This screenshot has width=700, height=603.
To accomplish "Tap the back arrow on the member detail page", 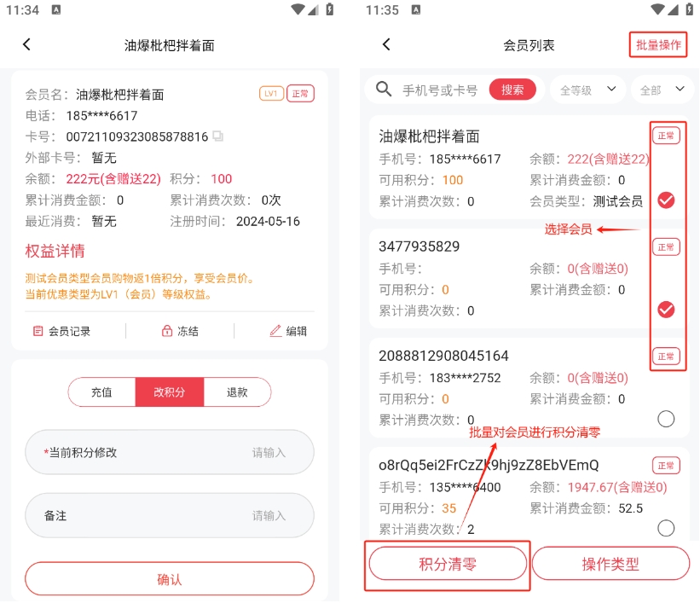I will coord(26,44).
